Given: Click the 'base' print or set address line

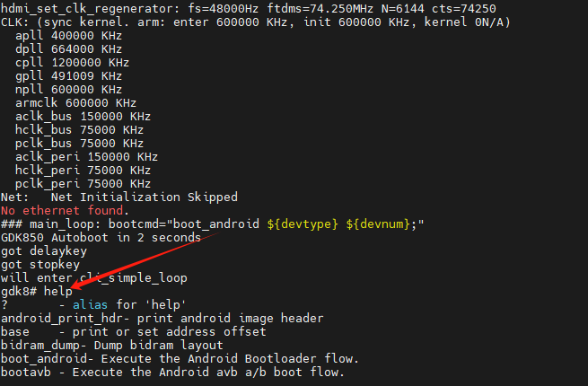Looking at the screenshot, I should (134, 331).
